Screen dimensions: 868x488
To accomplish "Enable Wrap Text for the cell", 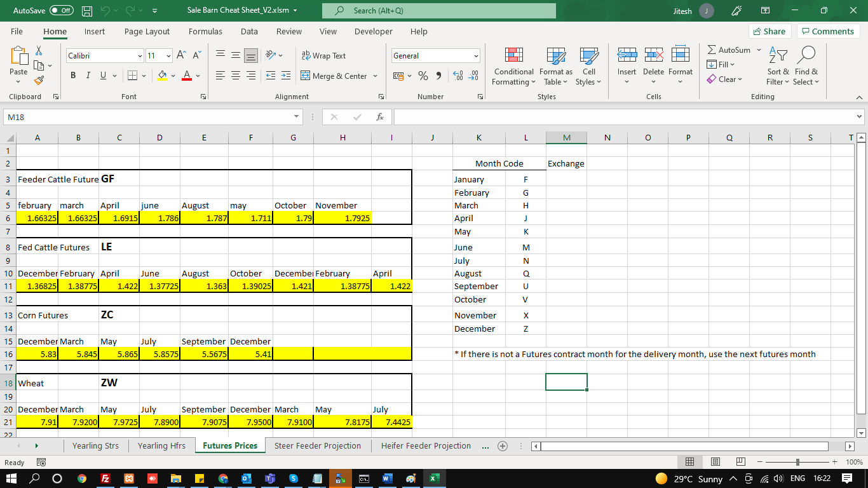I will (x=323, y=56).
